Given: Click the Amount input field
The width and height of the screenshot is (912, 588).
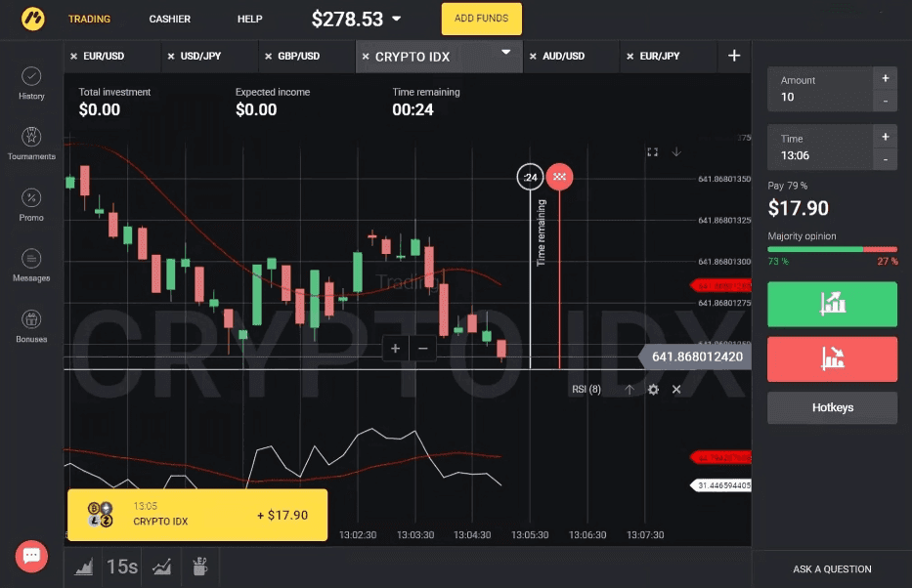Looking at the screenshot, I should (820, 90).
